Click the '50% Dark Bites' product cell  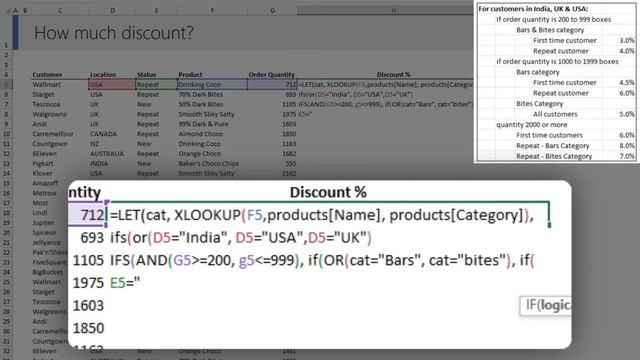pyautogui.click(x=200, y=104)
